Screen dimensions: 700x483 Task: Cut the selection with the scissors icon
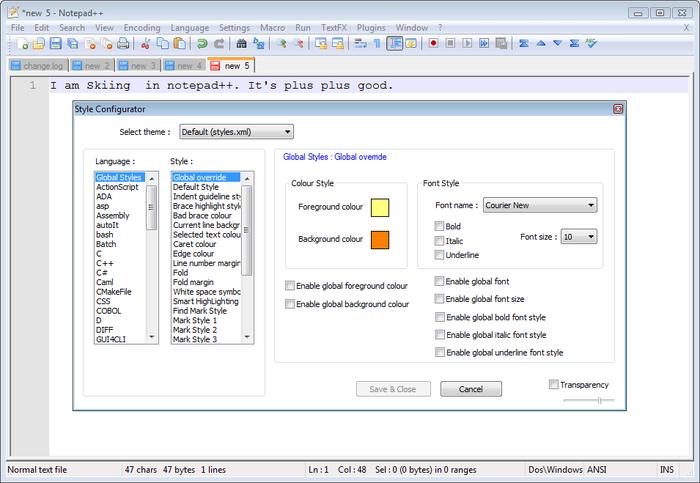pos(145,43)
